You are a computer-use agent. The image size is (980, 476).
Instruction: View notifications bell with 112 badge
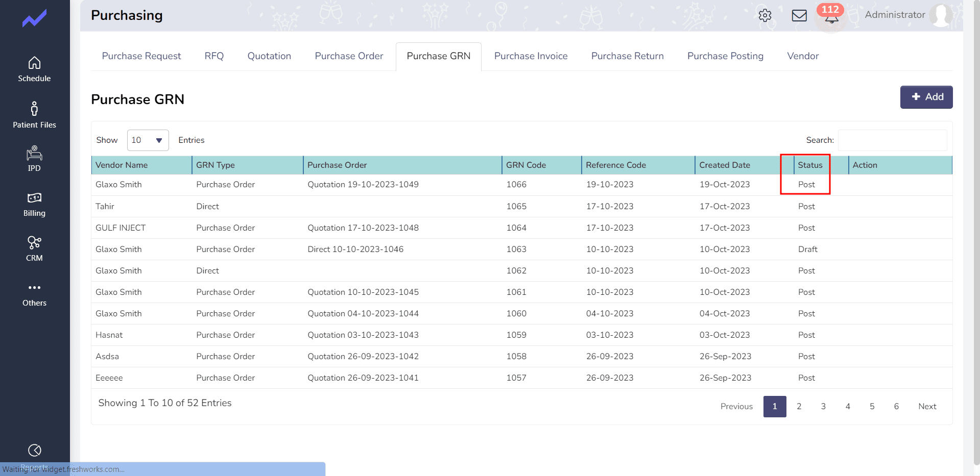831,17
